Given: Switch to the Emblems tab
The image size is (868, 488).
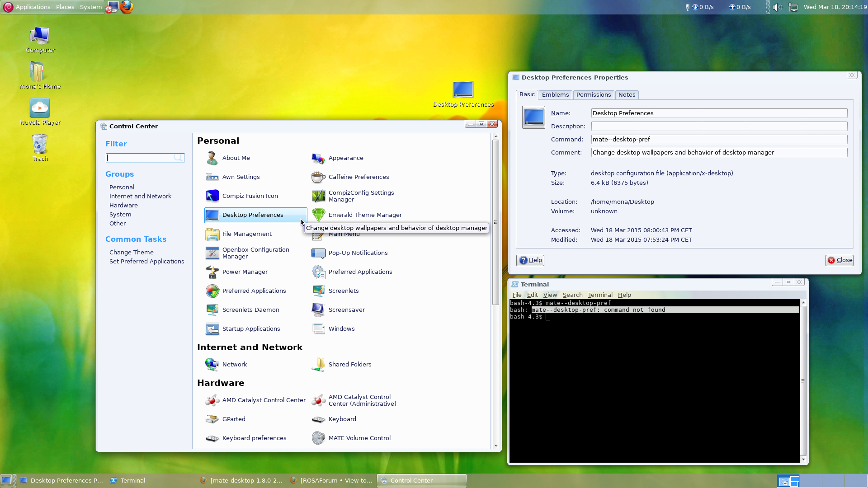Looking at the screenshot, I should 555,95.
